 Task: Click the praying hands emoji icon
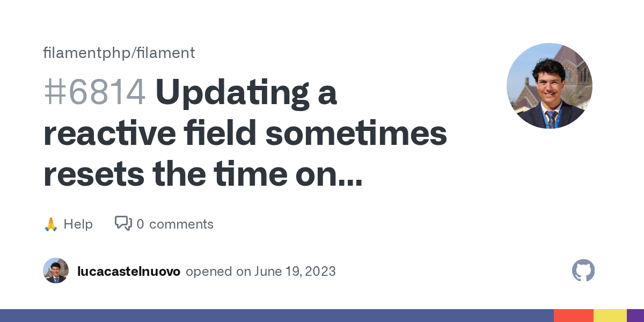pyautogui.click(x=50, y=224)
